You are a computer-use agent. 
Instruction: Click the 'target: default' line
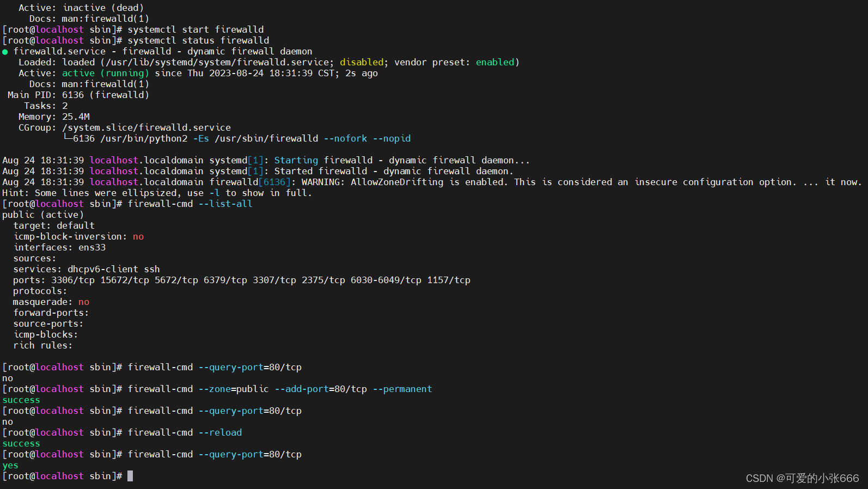coord(54,225)
